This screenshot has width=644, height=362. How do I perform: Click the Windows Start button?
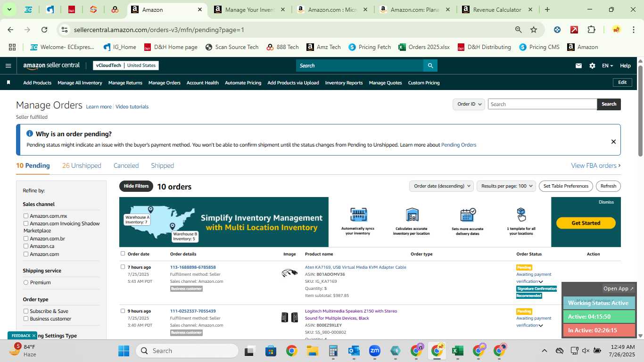tap(124, 351)
